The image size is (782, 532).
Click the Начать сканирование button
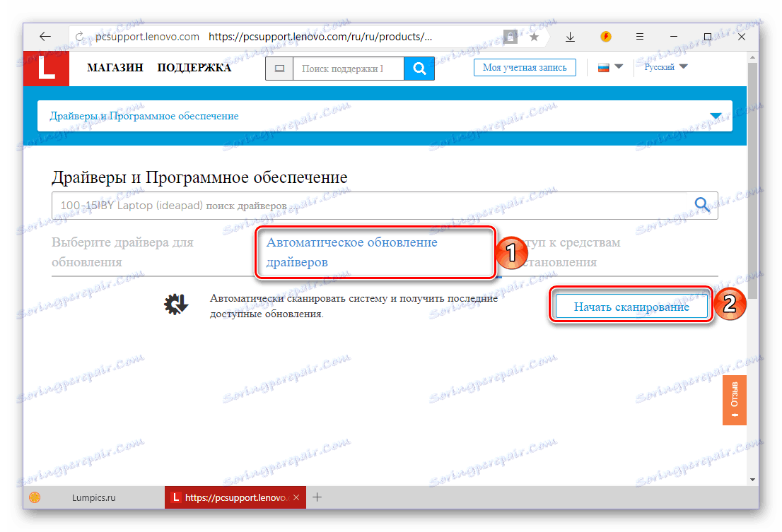[631, 307]
